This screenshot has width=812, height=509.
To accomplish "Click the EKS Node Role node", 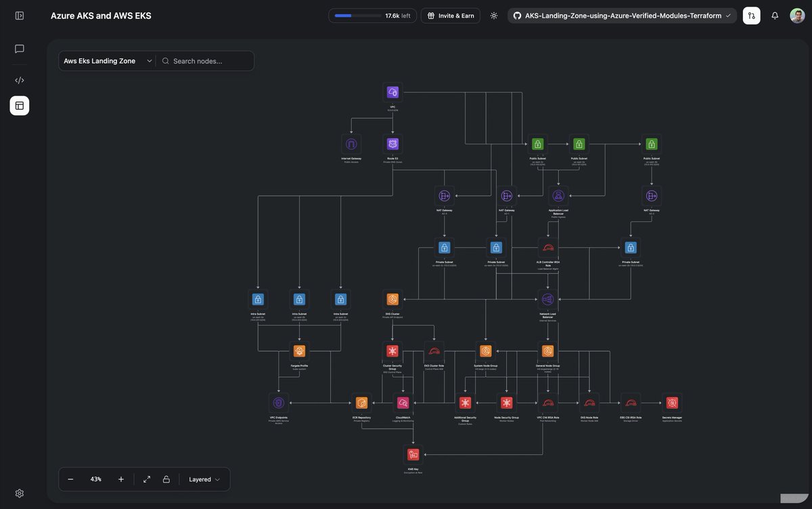I will (589, 403).
